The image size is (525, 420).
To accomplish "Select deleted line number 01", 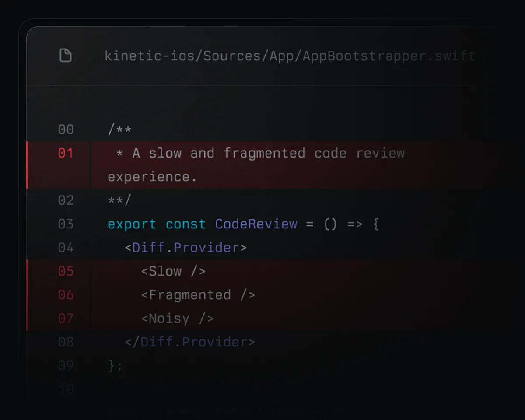I will pyautogui.click(x=66, y=153).
